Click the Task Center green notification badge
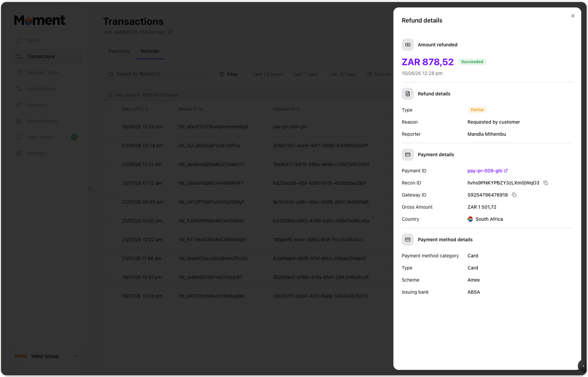 (74, 137)
